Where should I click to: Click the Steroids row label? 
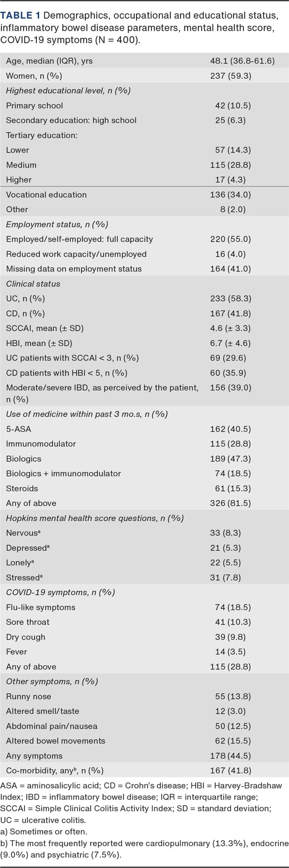22,488
